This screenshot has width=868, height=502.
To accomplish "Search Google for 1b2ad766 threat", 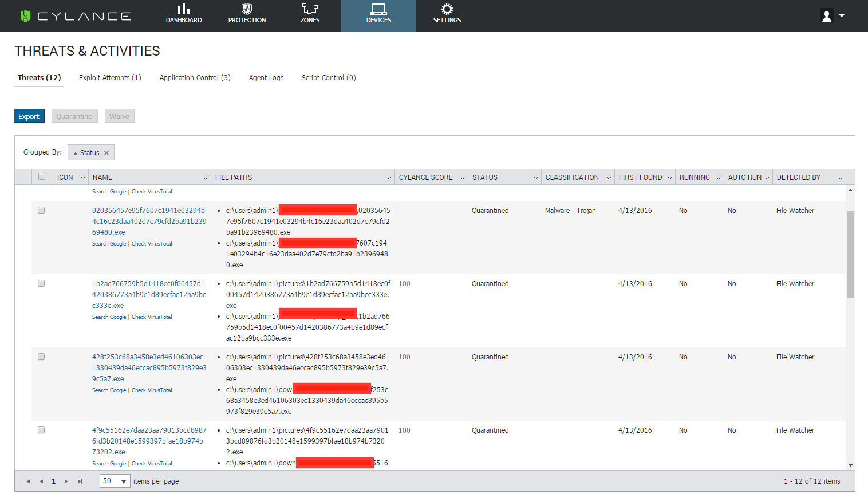I will [x=109, y=317].
